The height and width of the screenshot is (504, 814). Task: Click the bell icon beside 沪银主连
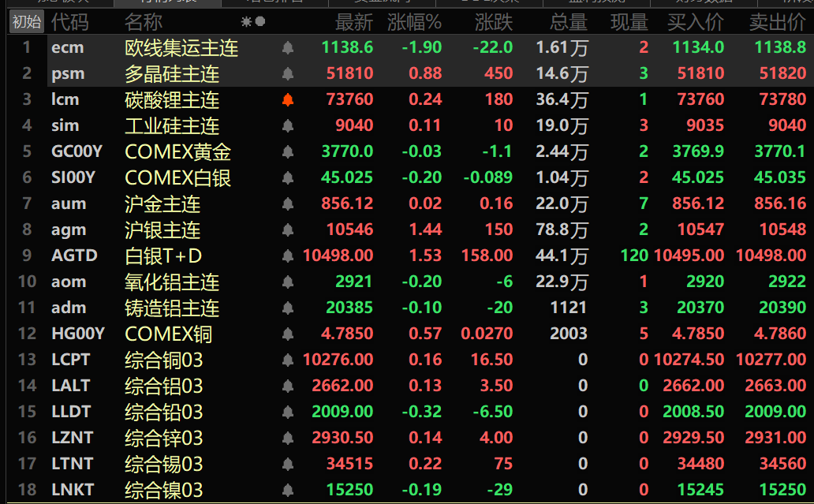[288, 230]
